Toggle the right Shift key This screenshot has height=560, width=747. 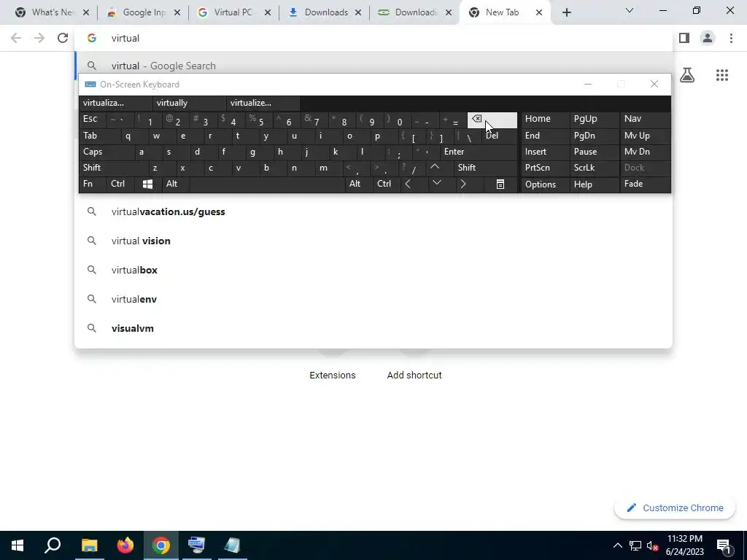(x=485, y=168)
